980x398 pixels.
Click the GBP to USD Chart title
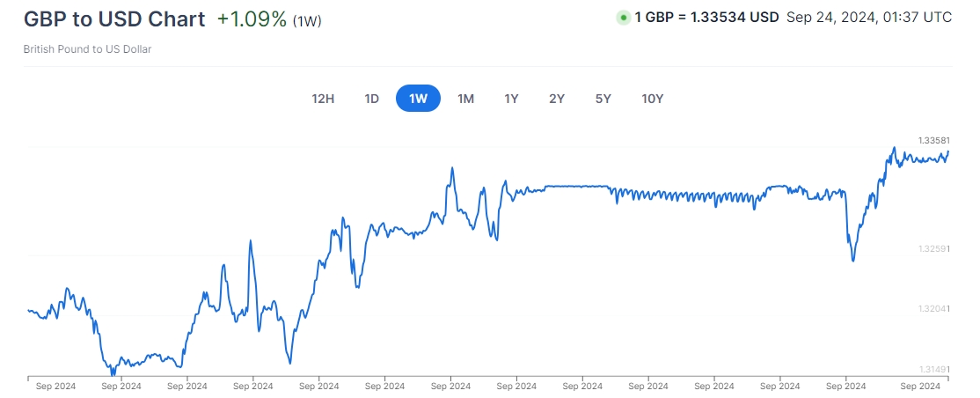tap(114, 18)
